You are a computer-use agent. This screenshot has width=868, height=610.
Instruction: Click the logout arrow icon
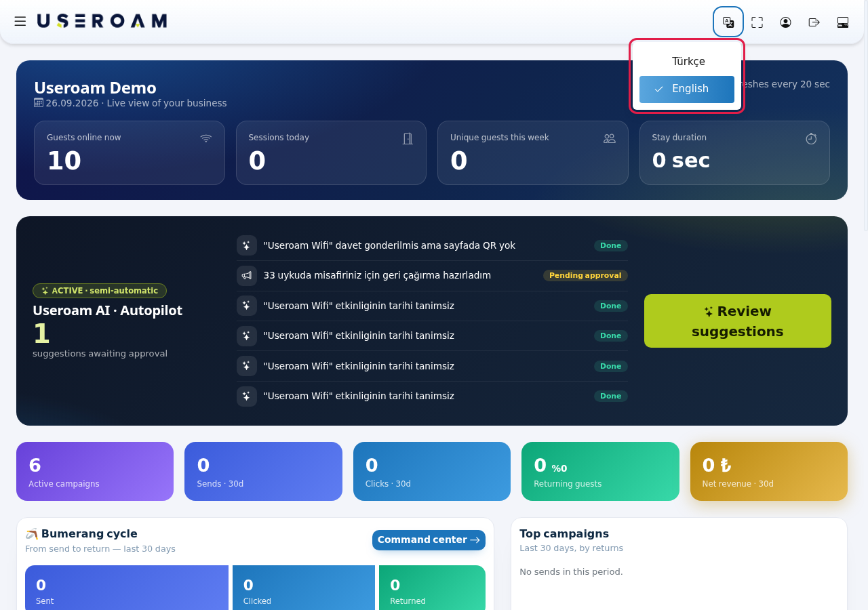(x=814, y=22)
